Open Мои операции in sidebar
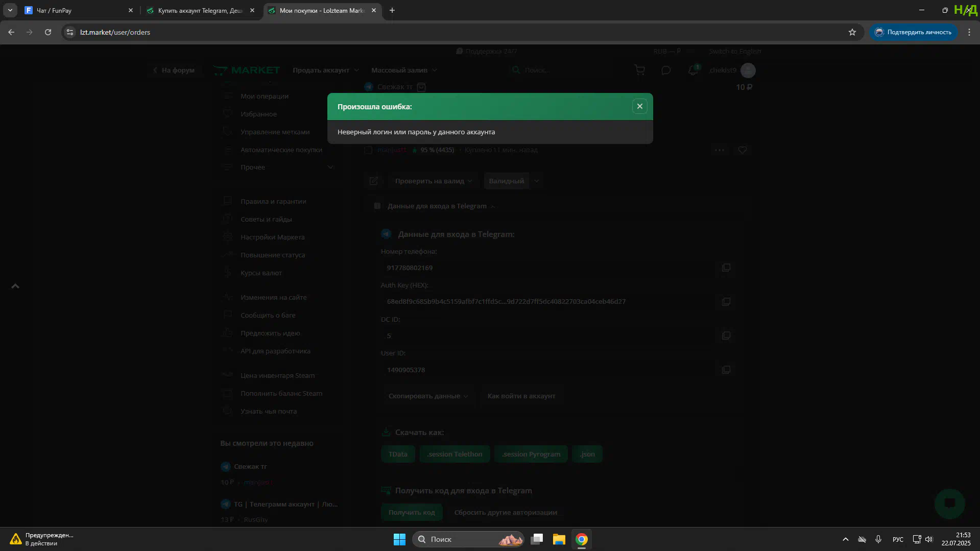The width and height of the screenshot is (980, 551). [x=265, y=96]
